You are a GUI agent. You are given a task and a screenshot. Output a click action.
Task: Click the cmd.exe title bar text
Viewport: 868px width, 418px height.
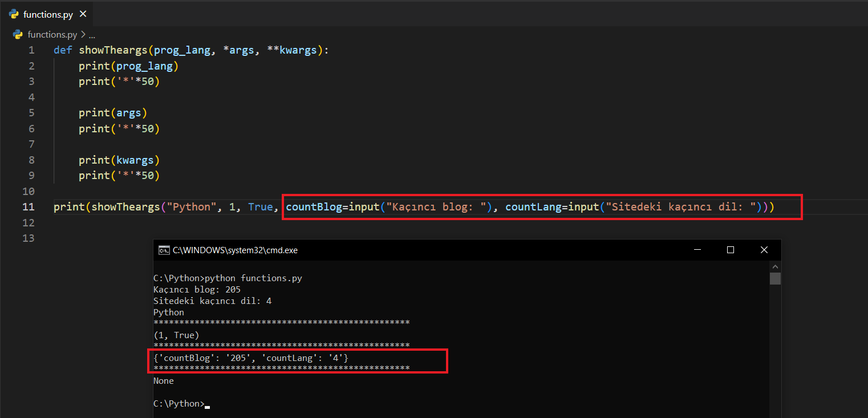click(x=235, y=250)
